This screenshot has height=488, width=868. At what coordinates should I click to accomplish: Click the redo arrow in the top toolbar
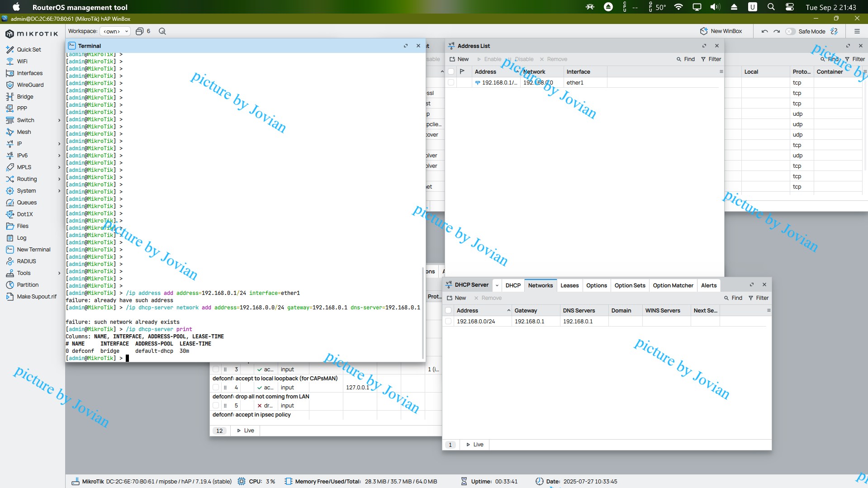pos(777,31)
